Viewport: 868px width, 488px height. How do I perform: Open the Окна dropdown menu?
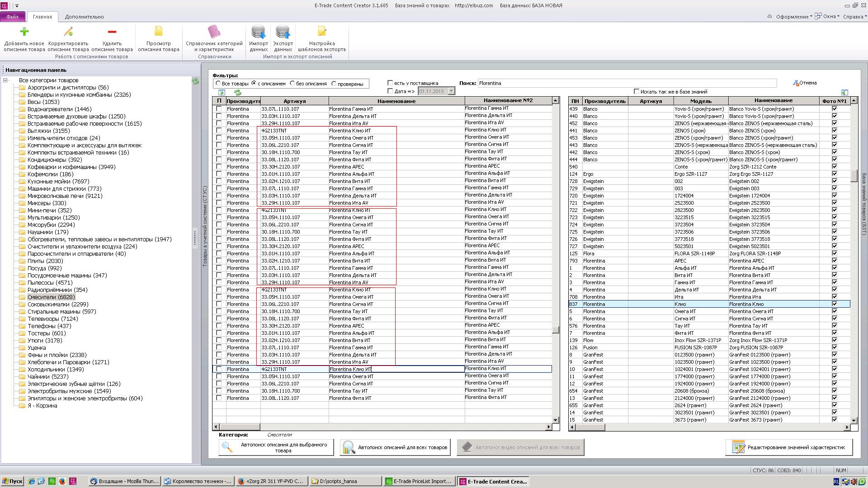(x=827, y=16)
